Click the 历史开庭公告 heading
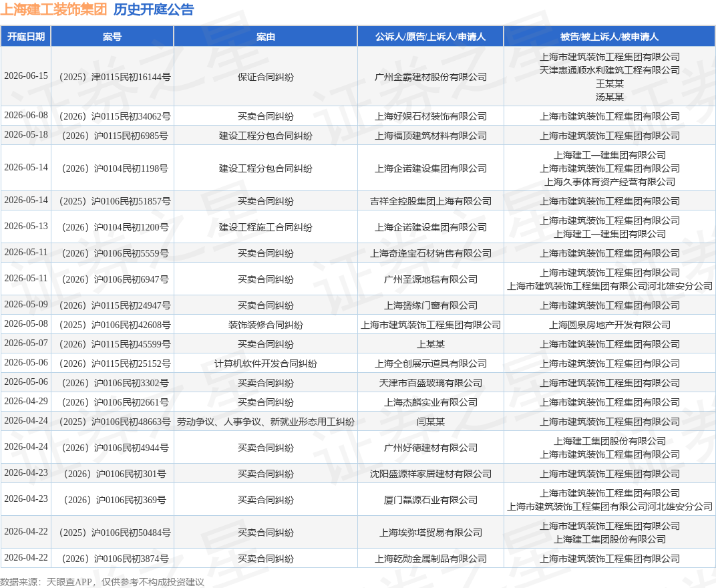 154,9
